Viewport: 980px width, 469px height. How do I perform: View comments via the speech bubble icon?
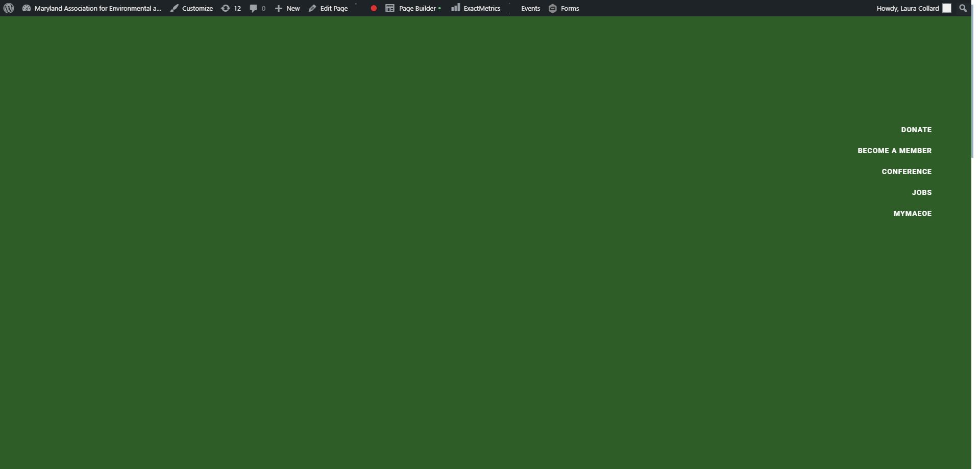point(257,8)
